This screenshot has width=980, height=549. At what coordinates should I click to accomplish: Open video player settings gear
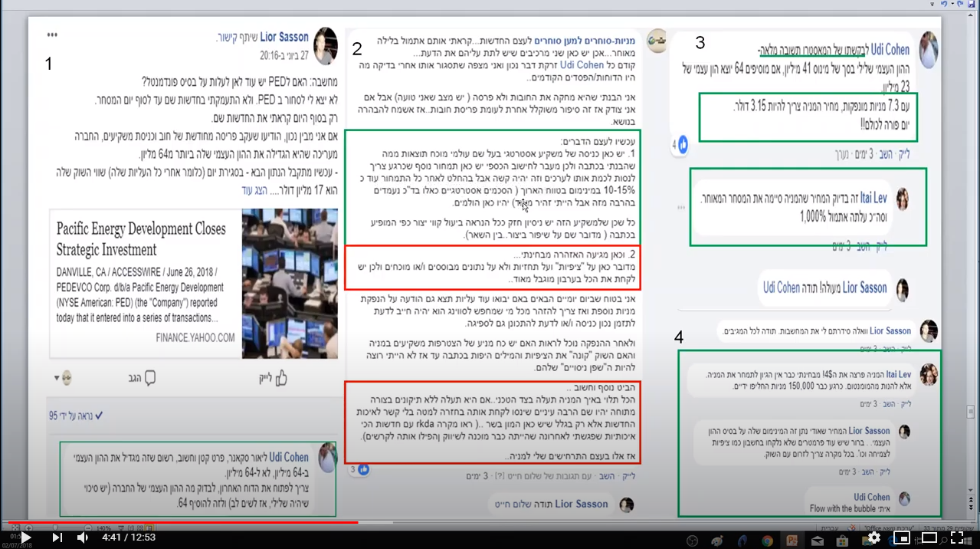pyautogui.click(x=873, y=537)
